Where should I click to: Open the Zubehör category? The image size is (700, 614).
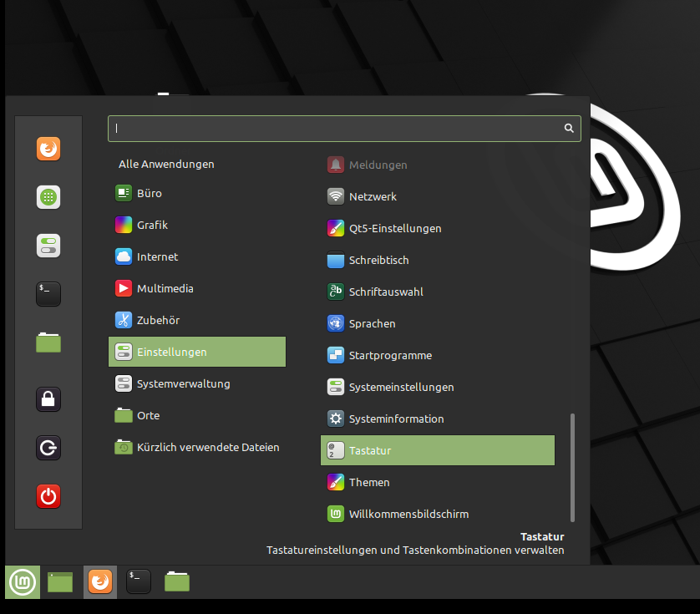coord(197,320)
